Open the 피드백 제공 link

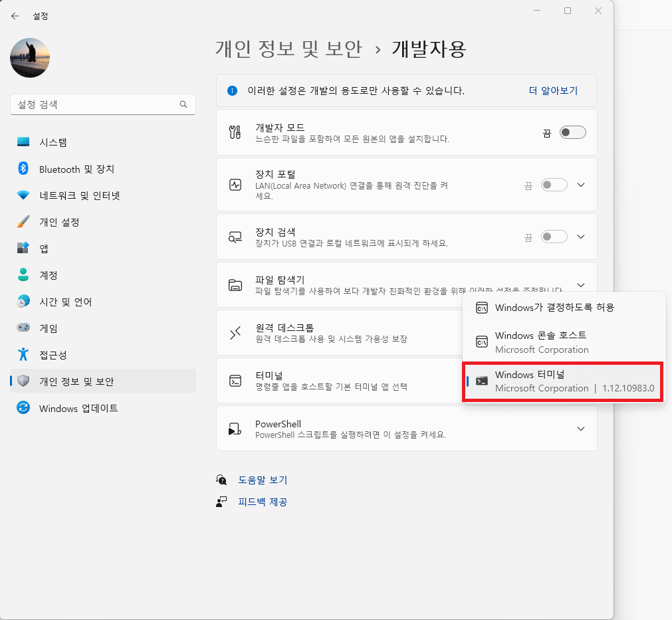tap(263, 502)
